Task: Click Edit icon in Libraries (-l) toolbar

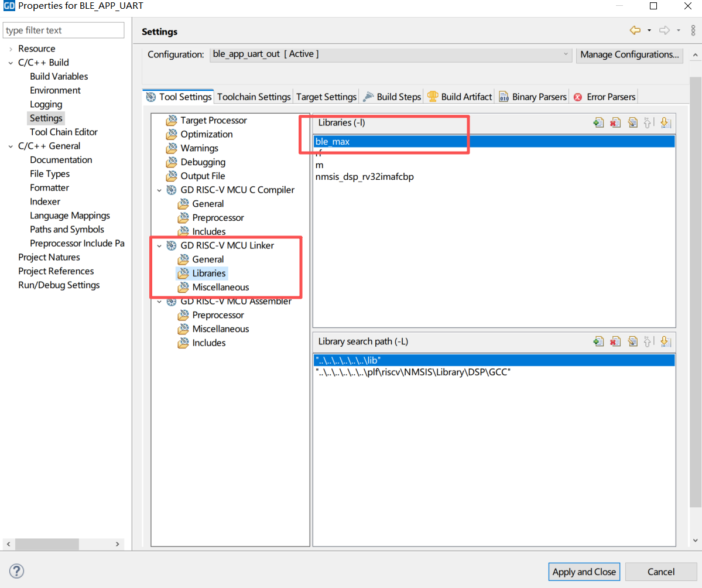Action: 632,123
